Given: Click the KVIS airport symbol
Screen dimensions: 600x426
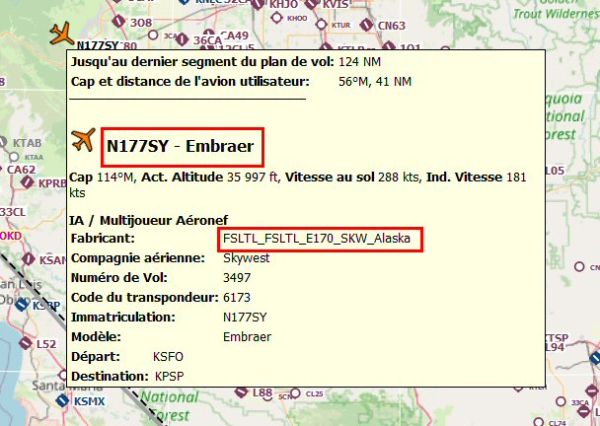Looking at the screenshot, I should click(x=312, y=4).
